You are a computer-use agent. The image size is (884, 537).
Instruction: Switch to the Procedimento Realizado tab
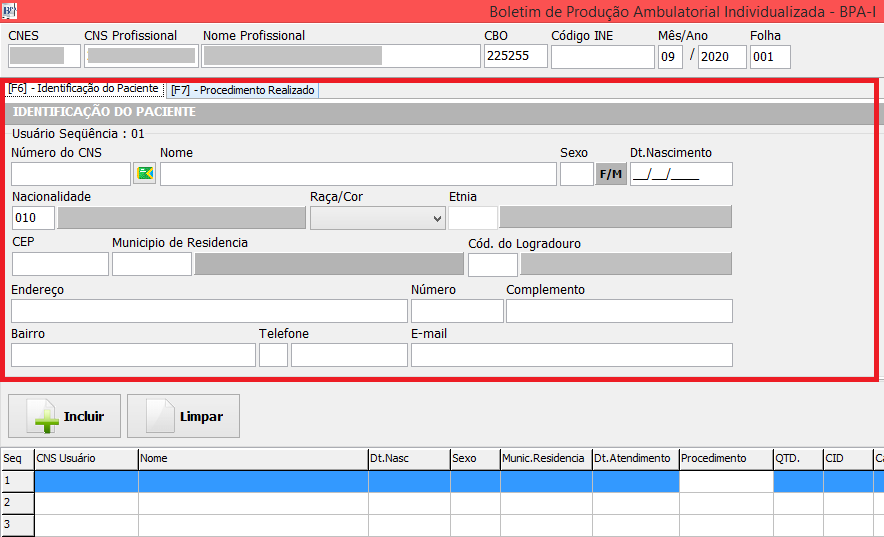coord(243,90)
